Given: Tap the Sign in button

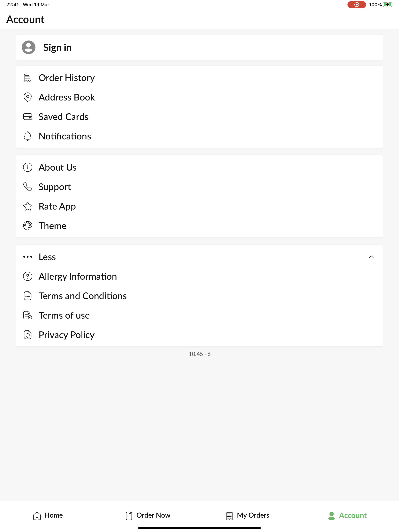Looking at the screenshot, I should (x=199, y=47).
